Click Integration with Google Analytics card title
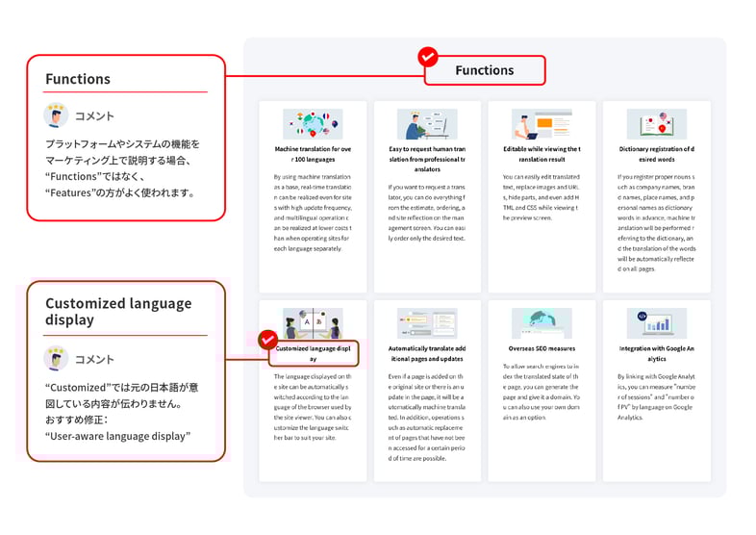 (x=656, y=353)
